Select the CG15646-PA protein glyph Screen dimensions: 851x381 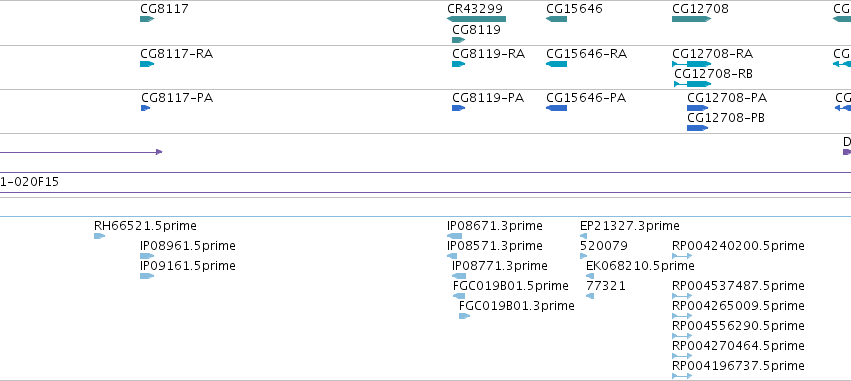tap(556, 108)
